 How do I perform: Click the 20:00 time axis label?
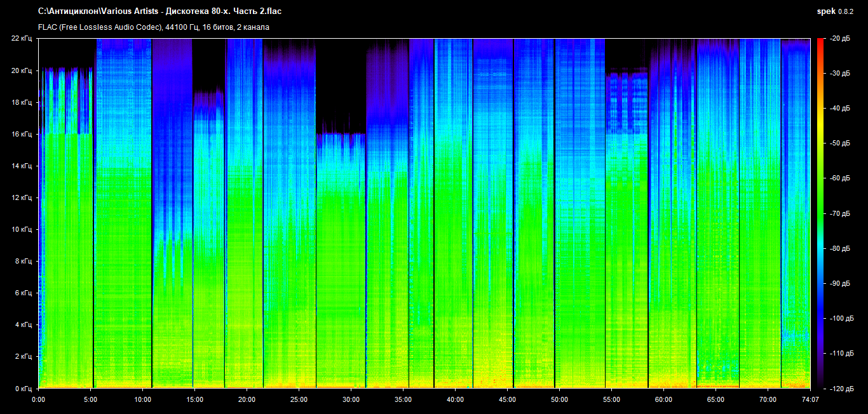[247, 400]
